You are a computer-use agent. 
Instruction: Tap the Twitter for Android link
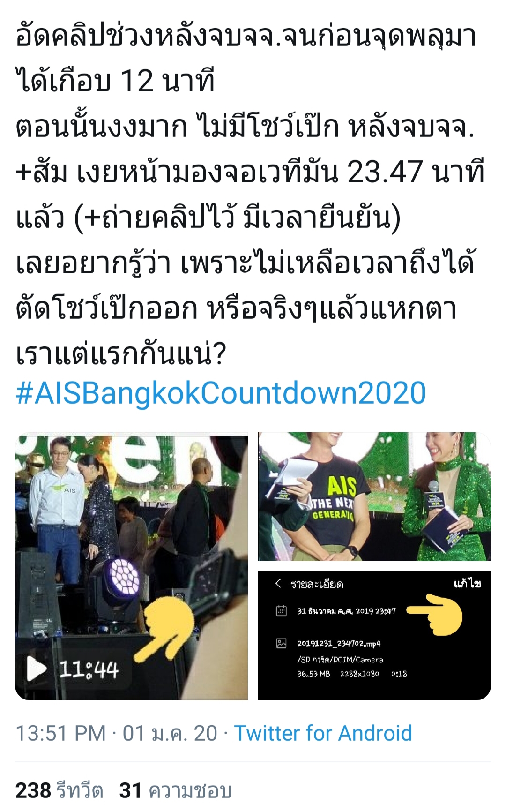click(x=323, y=734)
